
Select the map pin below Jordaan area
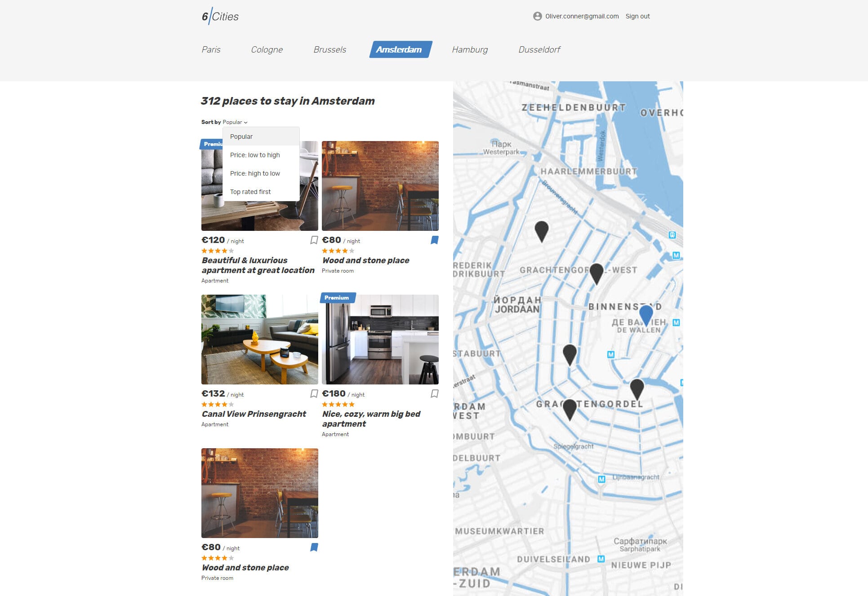tap(570, 355)
